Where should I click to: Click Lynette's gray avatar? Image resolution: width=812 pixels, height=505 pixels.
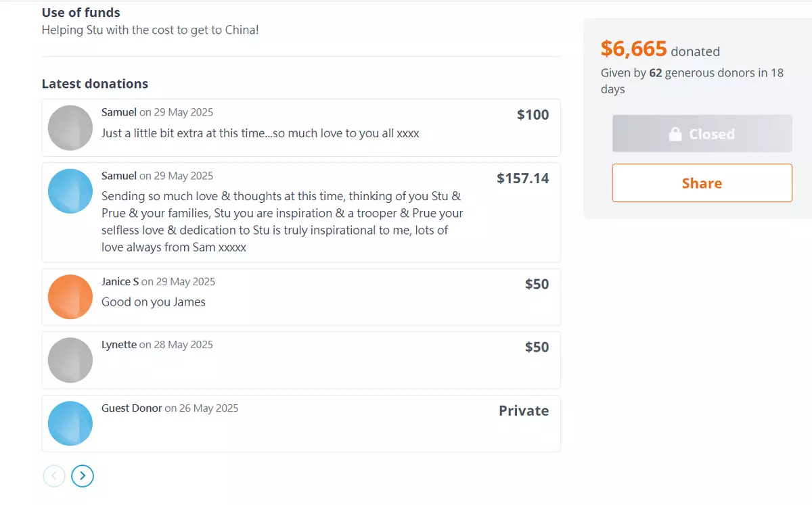coord(70,360)
